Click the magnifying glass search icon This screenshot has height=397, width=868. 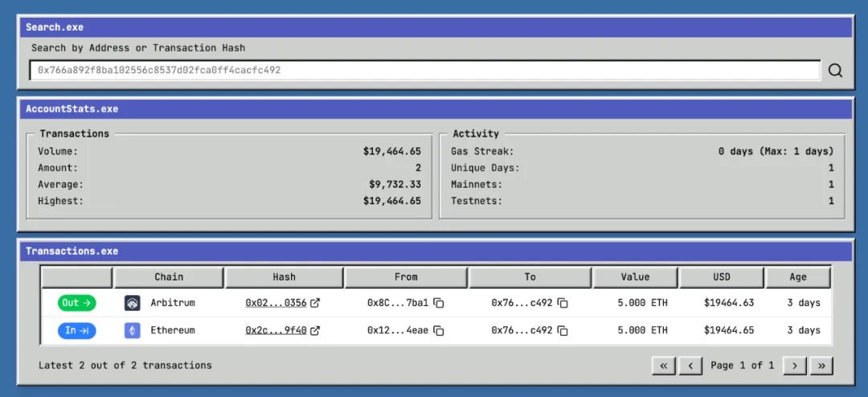pyautogui.click(x=835, y=71)
